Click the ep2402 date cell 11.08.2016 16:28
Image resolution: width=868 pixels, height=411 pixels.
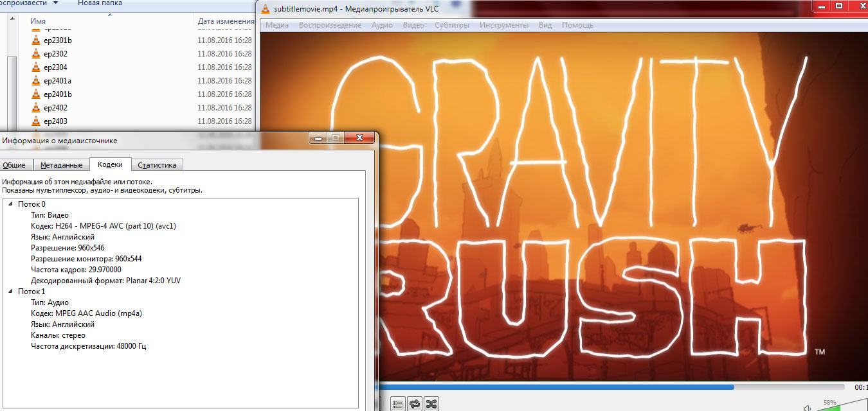click(224, 108)
